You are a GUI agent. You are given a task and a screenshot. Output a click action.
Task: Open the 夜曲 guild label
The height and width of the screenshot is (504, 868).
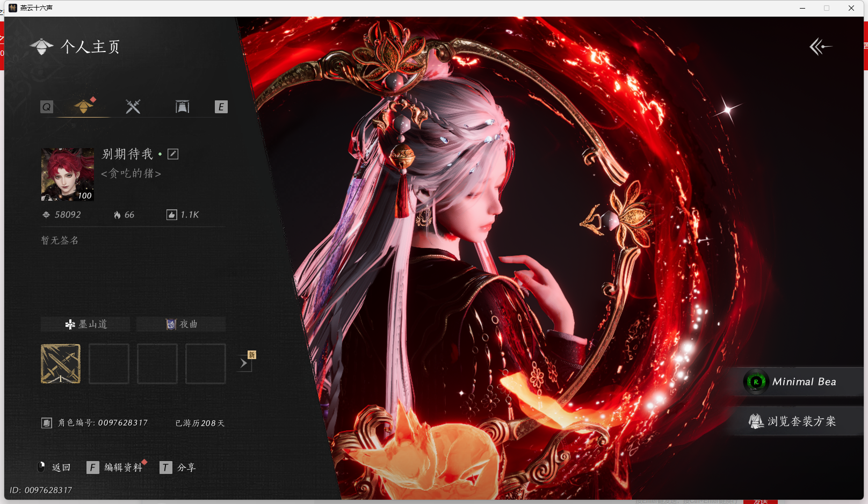[182, 324]
